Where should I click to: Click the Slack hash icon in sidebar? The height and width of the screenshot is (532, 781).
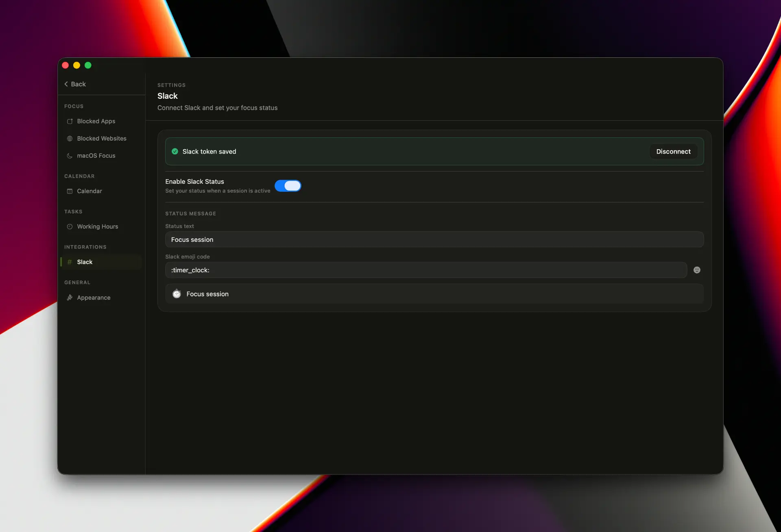click(x=70, y=262)
